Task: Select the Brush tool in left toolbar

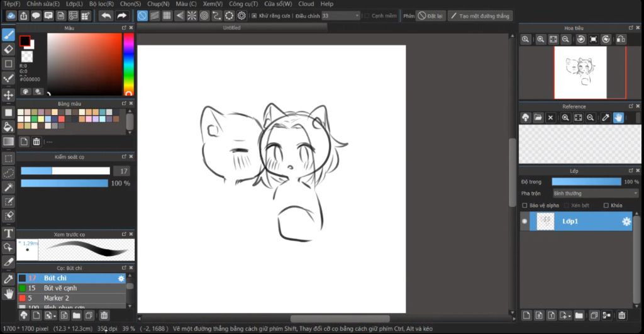Action: 9,35
